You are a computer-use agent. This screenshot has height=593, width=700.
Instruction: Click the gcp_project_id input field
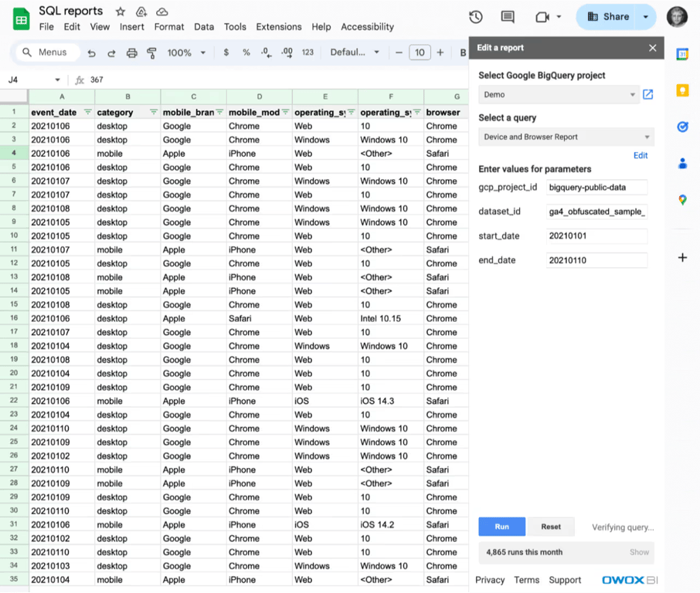point(597,188)
